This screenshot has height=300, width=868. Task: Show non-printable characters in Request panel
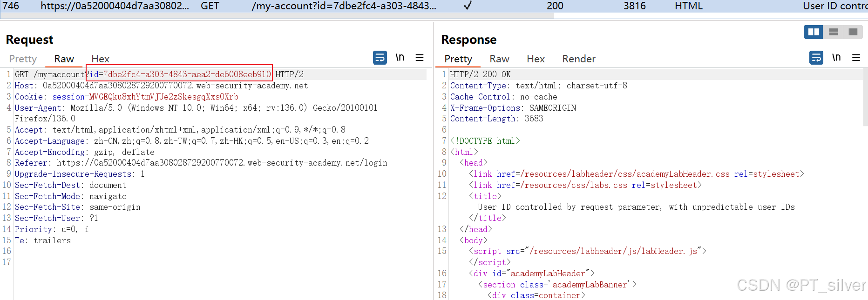click(x=400, y=58)
